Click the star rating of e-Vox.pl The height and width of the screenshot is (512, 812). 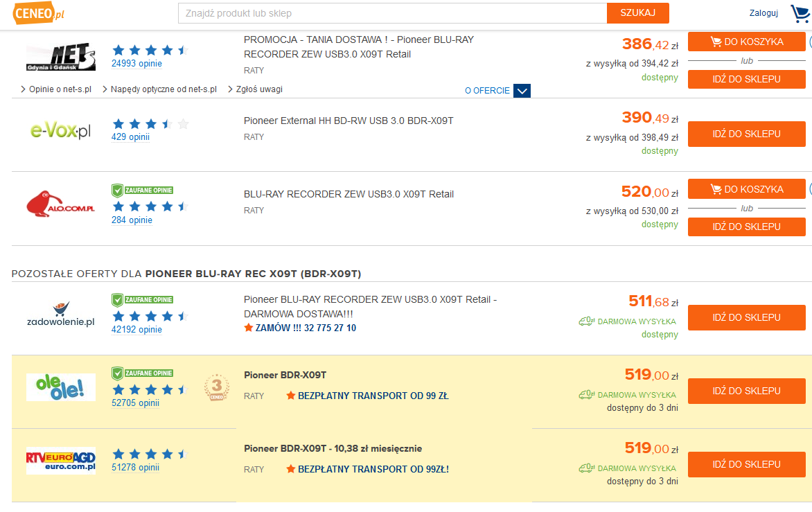point(150,124)
